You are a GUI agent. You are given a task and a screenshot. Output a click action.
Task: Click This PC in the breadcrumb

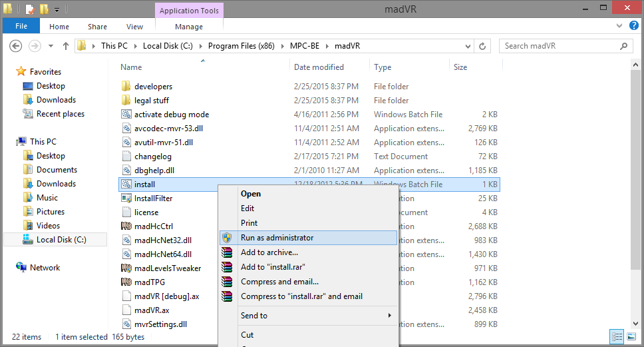tap(114, 46)
